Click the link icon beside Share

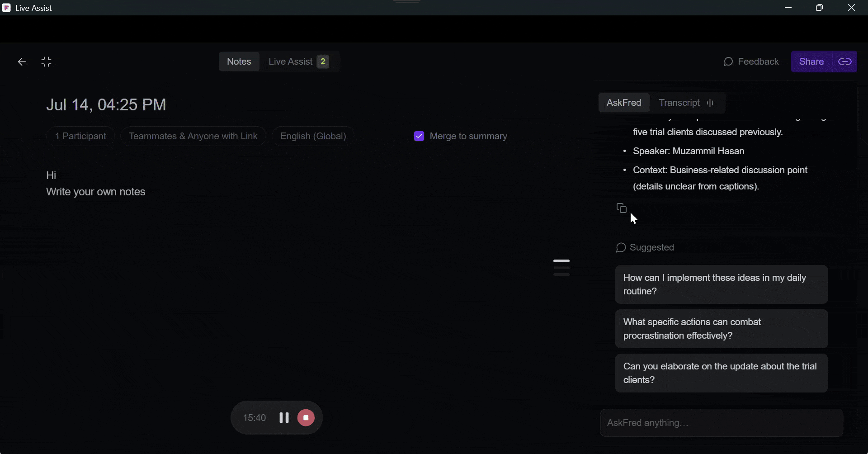click(x=844, y=61)
